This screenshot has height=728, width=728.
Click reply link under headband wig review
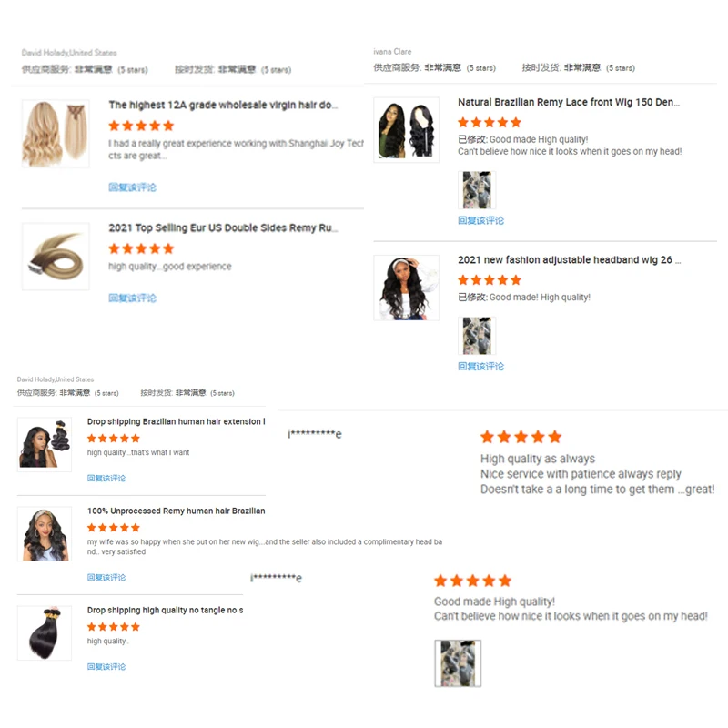[x=481, y=366]
